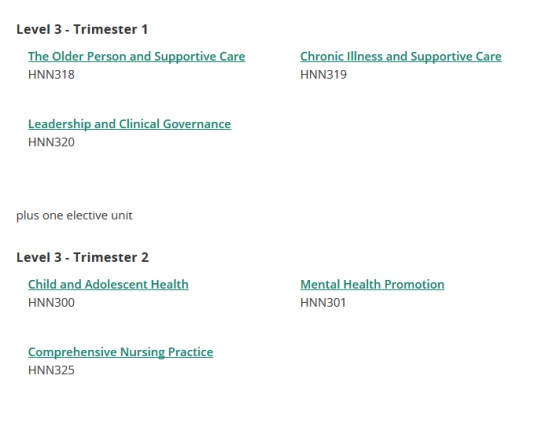
Task: Click the 'plus one elective unit' text
Action: [x=74, y=215]
